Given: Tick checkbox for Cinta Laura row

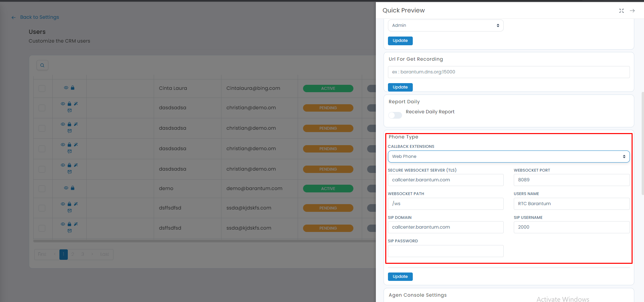Looking at the screenshot, I should [42, 88].
